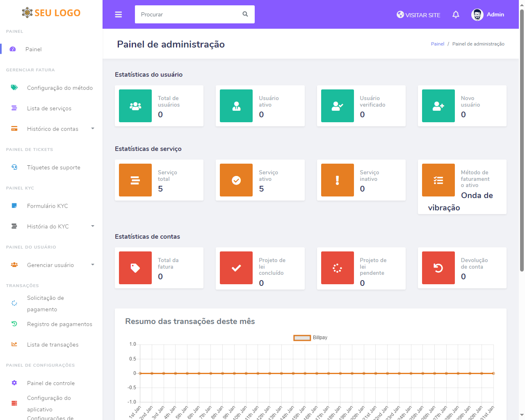The height and width of the screenshot is (420, 525).
Task: Click the Serviço inativo exclamation icon
Action: click(x=337, y=180)
